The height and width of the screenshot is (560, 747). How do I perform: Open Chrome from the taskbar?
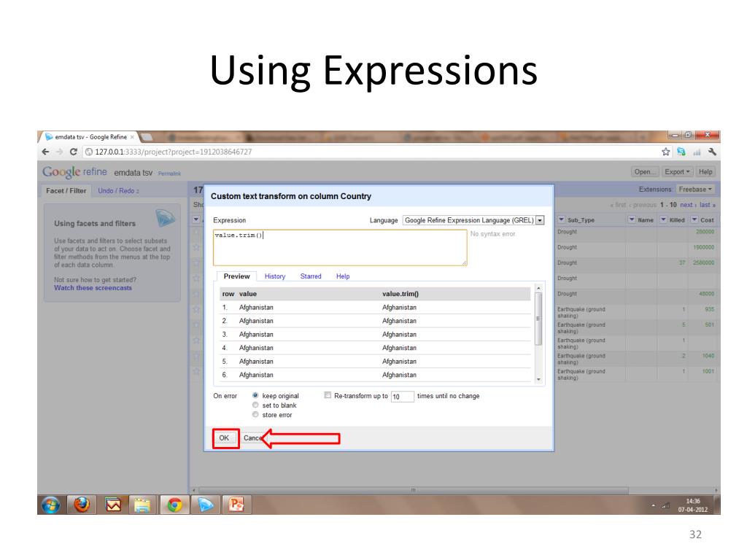tap(174, 505)
